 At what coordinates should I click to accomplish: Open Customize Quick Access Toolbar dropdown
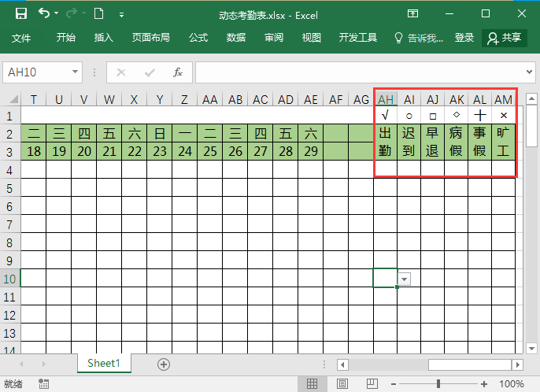click(120, 14)
